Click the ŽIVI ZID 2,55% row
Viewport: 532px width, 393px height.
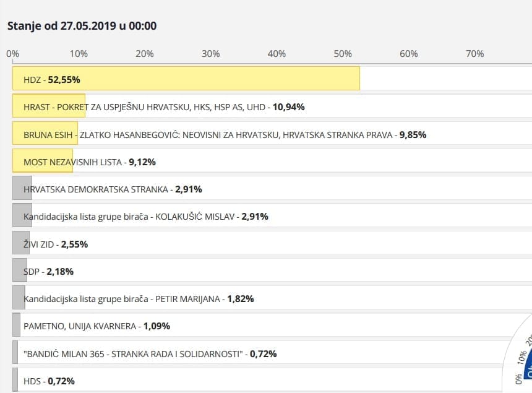click(56, 244)
